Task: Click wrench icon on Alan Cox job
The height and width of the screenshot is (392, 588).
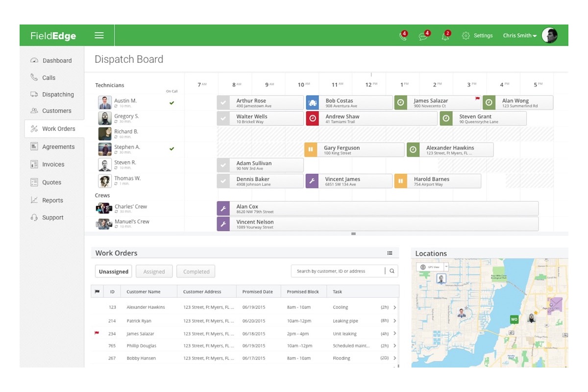Action: point(223,209)
